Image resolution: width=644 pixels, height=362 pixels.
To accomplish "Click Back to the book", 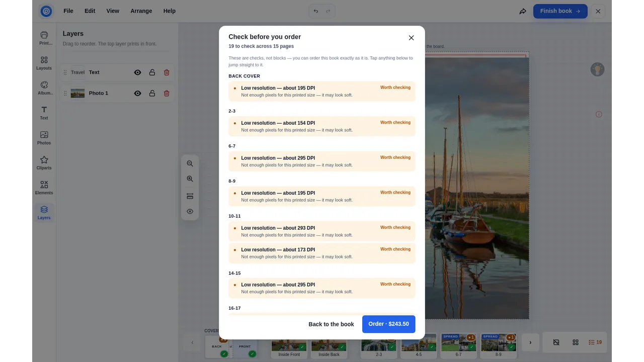I will 331,324.
